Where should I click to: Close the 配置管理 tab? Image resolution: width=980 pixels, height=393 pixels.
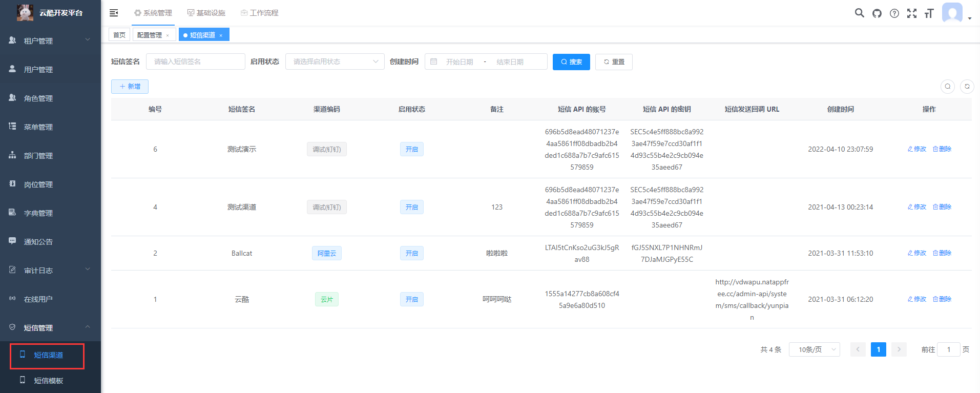pyautogui.click(x=168, y=35)
